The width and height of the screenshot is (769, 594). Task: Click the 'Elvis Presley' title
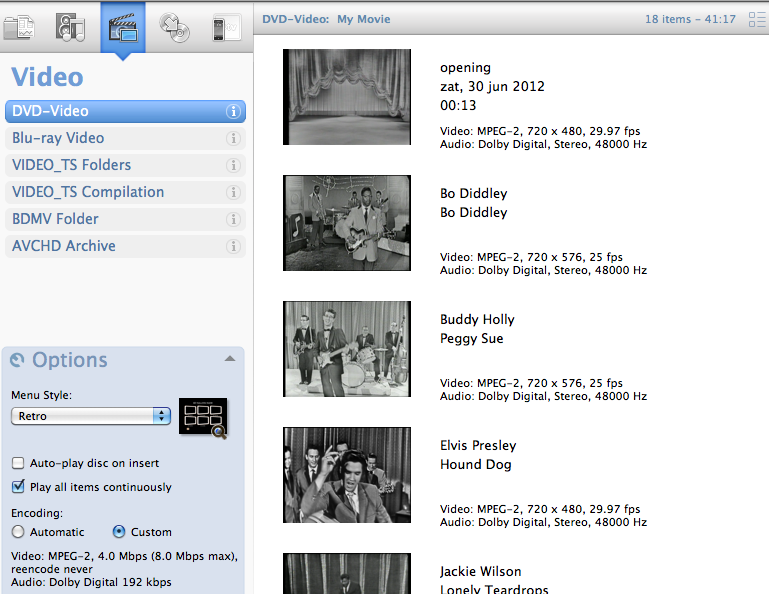pyautogui.click(x=478, y=445)
